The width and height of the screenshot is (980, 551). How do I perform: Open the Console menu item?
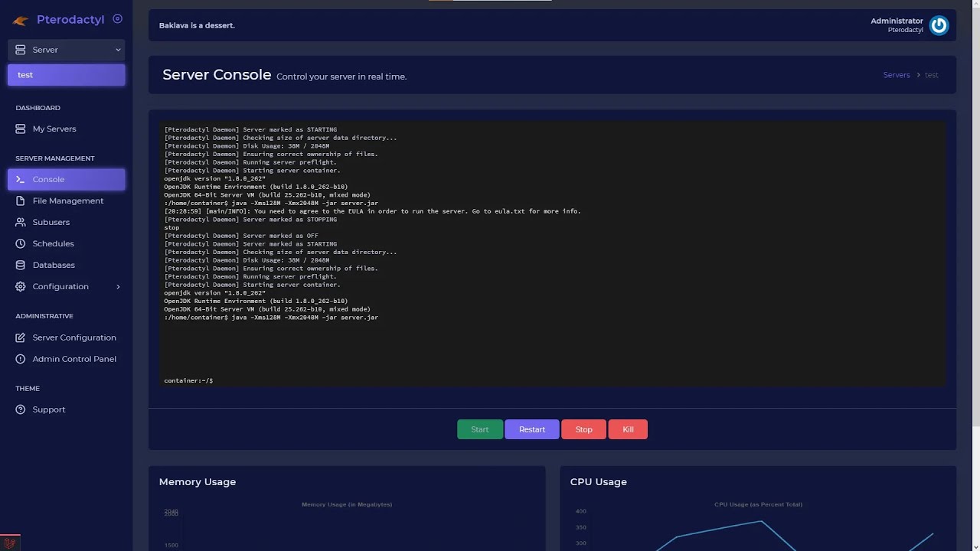[67, 180]
